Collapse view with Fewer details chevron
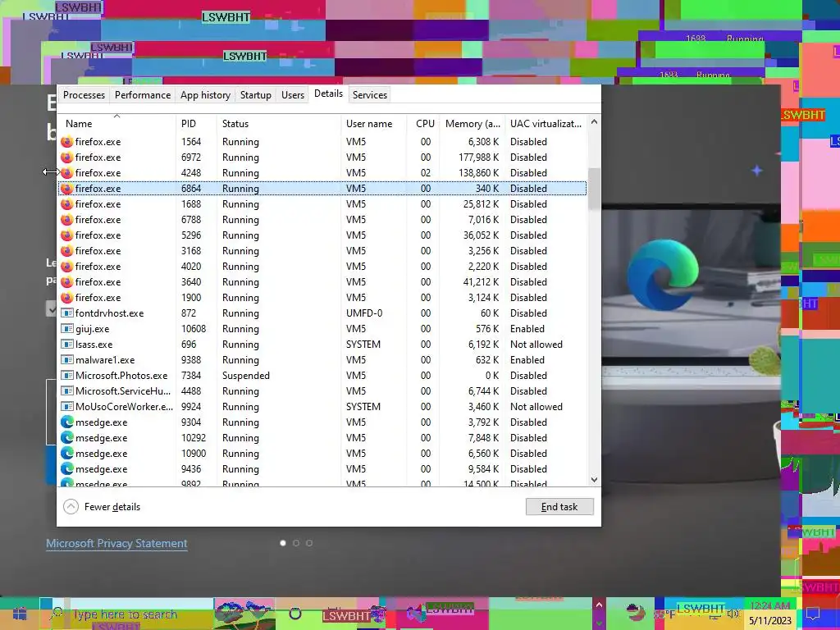 [71, 507]
